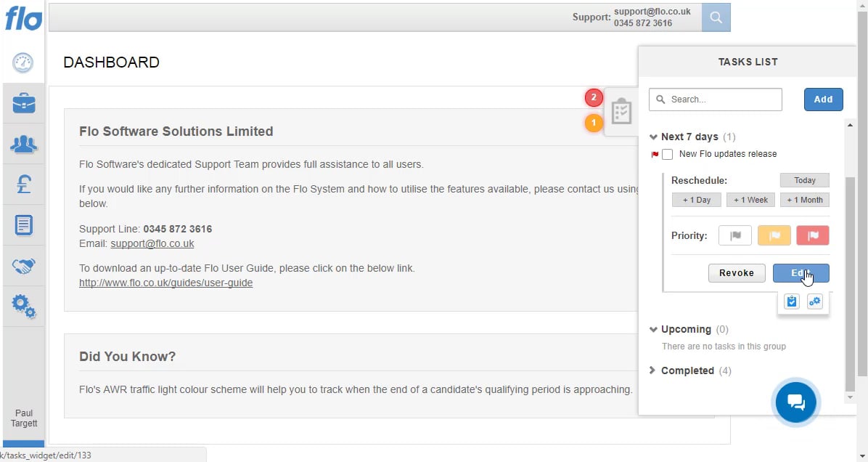Set priority to grey flag
Screen dimensions: 868x462
pos(735,235)
